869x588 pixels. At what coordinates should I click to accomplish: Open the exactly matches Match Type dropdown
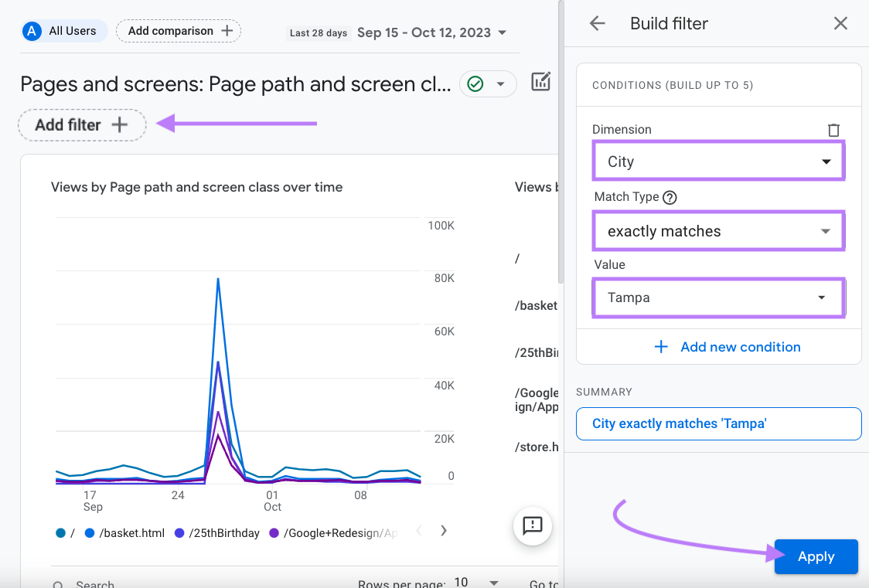[x=826, y=231]
